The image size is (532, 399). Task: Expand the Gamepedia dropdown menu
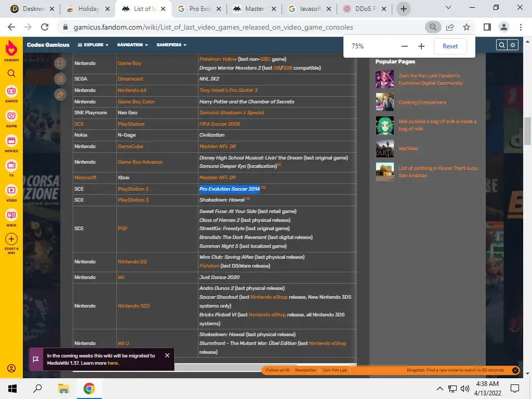point(171,45)
